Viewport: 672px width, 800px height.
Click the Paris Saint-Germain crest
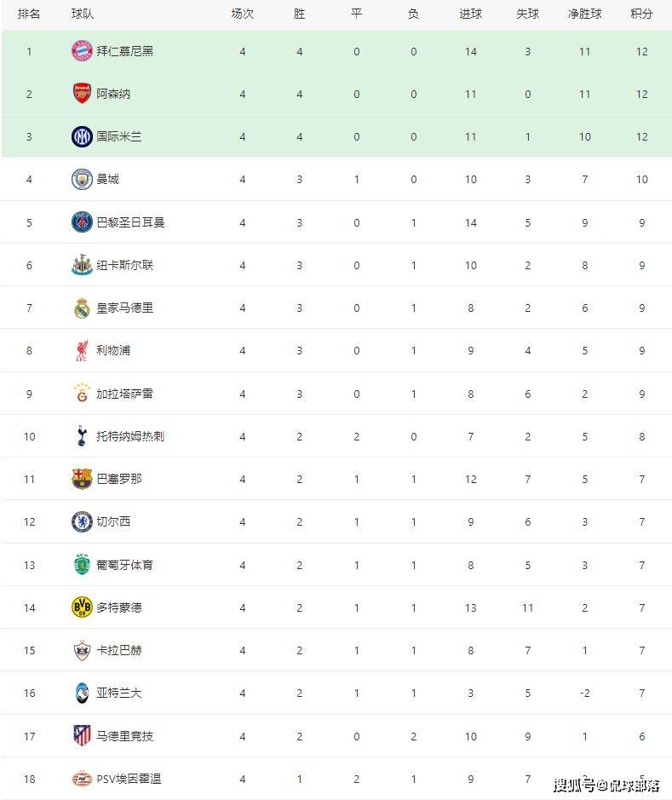(82, 222)
